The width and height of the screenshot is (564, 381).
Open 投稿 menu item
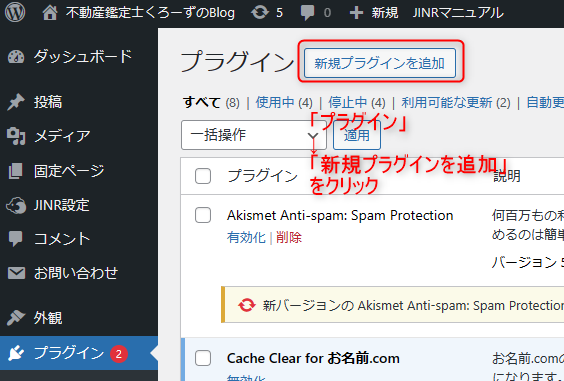[x=79, y=102]
